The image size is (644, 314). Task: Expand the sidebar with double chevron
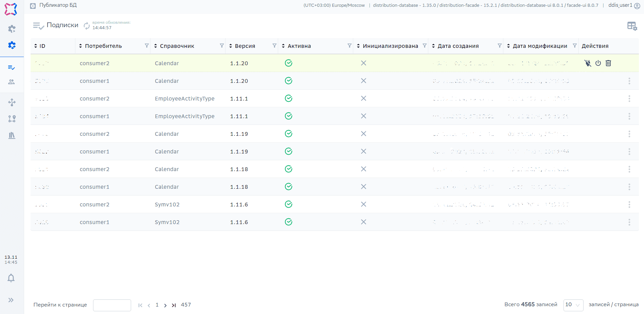pyautogui.click(x=11, y=300)
